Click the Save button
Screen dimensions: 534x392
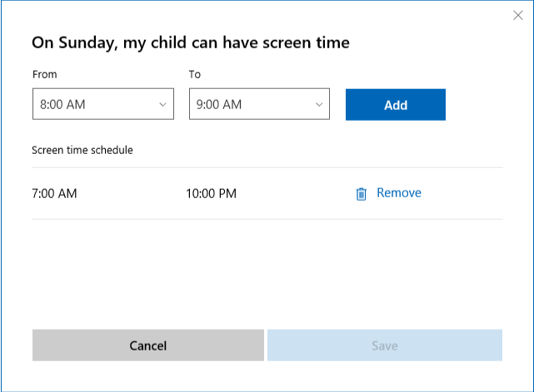[x=384, y=345]
